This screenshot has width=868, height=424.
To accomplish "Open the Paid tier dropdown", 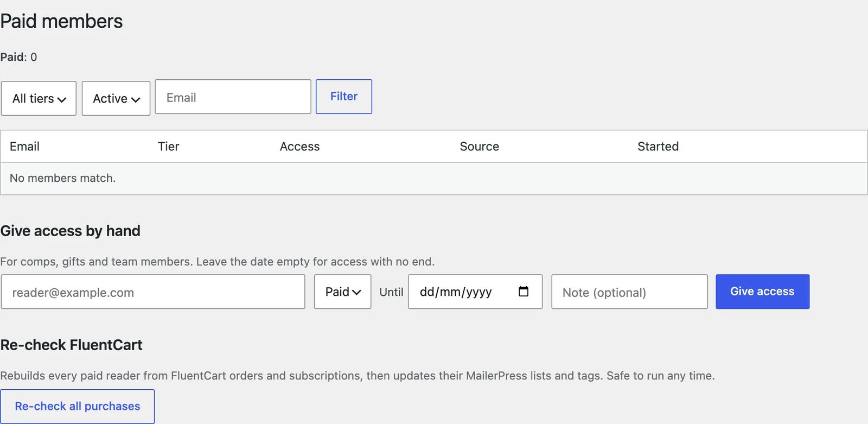I will pos(342,292).
